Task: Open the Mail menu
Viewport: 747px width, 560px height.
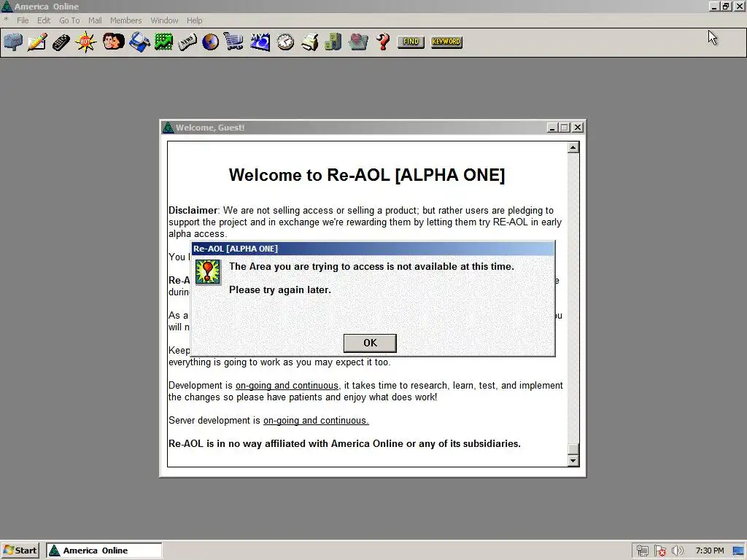Action: (95, 20)
